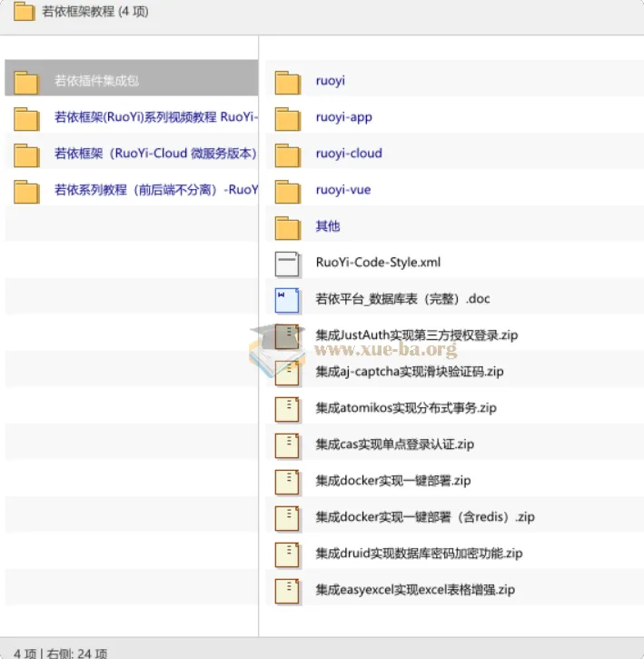Click the ruoyi-cloud folder icon

point(288,155)
